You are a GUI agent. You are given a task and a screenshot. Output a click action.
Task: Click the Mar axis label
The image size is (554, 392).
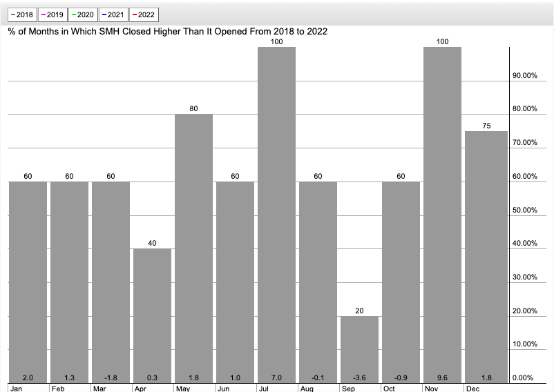point(99,389)
